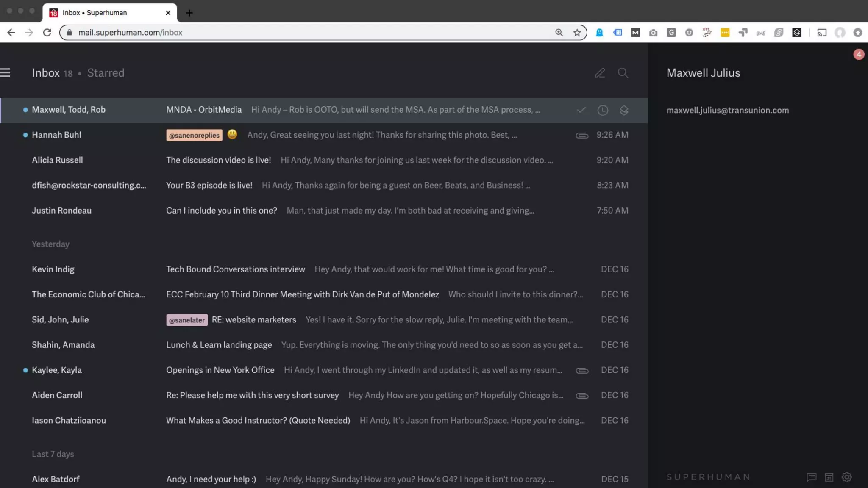The height and width of the screenshot is (488, 868).
Task: Open a new browser tab with plus
Action: (x=189, y=13)
